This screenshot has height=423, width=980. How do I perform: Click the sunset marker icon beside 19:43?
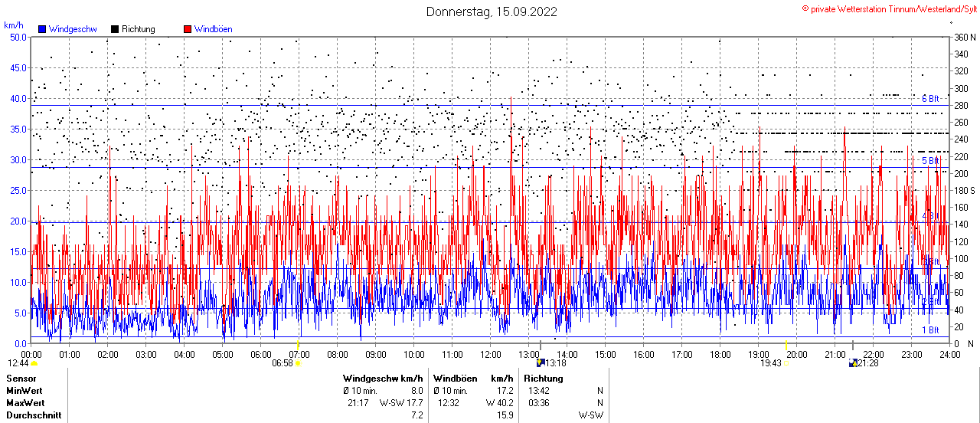[786, 363]
